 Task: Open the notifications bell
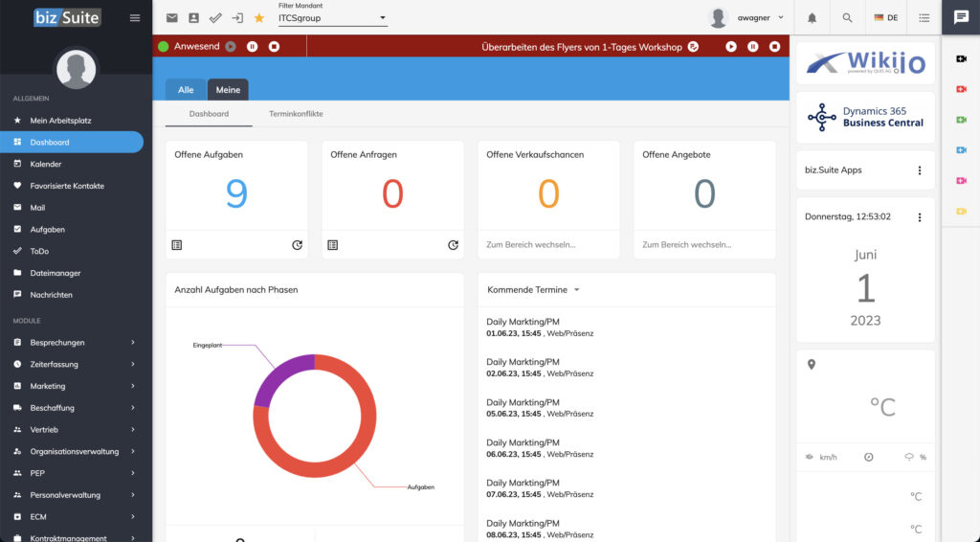pos(813,18)
